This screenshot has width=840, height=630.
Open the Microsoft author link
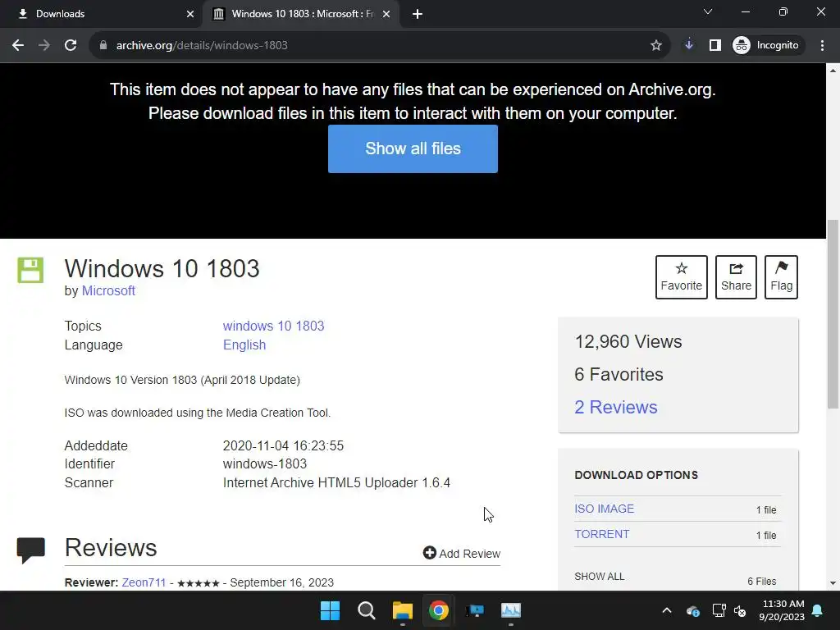click(108, 291)
